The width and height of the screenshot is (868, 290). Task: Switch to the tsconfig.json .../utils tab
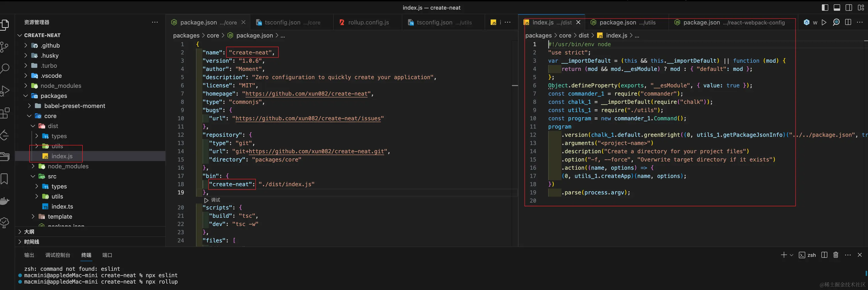tap(443, 22)
